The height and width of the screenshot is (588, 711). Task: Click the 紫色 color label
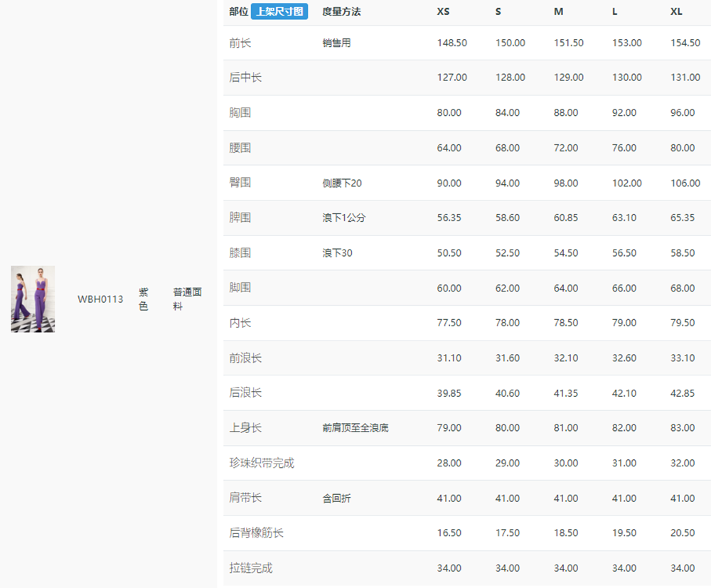(144, 299)
